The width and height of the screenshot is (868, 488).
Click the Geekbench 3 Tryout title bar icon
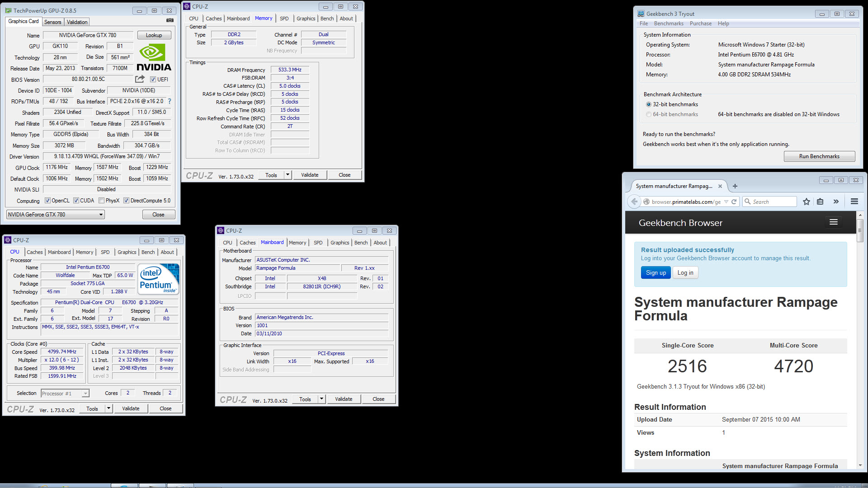point(641,14)
